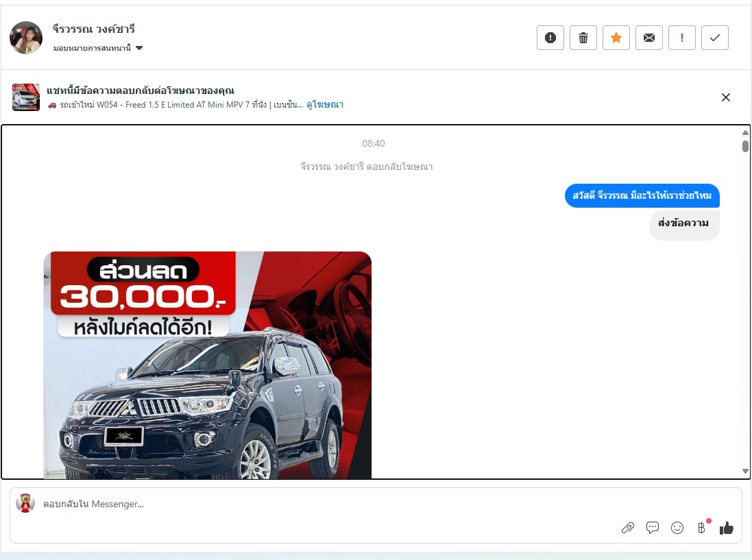Open saved replies speech bubble icon
Viewport: 752px width, 560px height.
click(652, 528)
